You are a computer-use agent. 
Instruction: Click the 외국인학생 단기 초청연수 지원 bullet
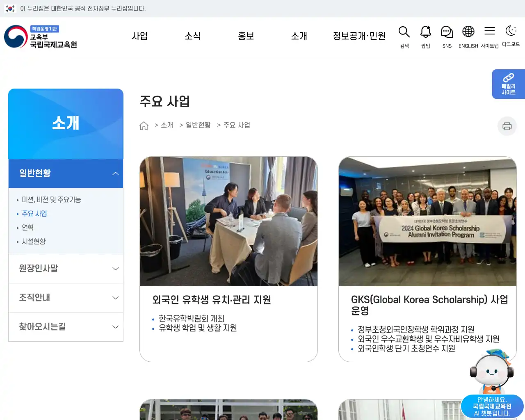pos(406,348)
